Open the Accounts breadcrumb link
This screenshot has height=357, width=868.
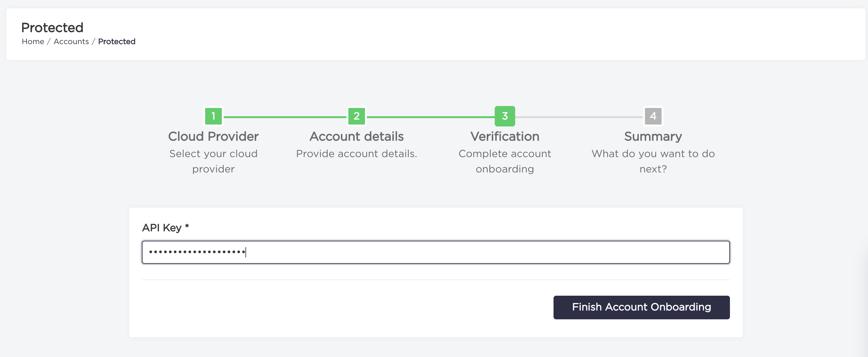tap(72, 41)
